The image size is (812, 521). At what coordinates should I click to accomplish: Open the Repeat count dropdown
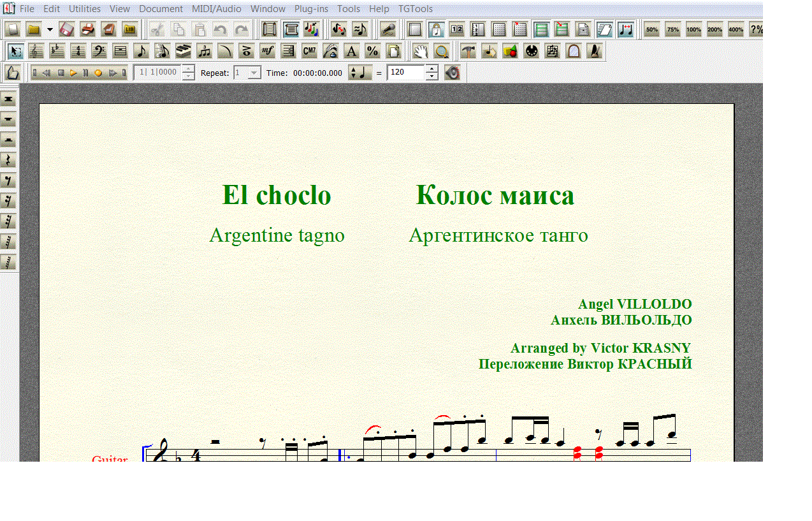[254, 73]
